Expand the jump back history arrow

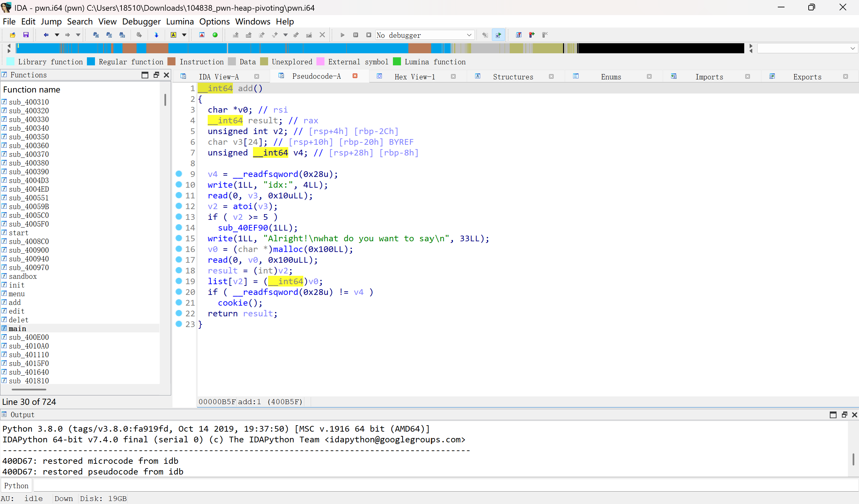click(57, 35)
